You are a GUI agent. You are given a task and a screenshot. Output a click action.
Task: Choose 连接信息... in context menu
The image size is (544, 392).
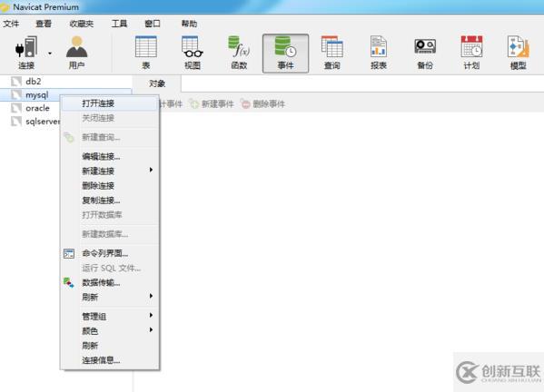110,360
